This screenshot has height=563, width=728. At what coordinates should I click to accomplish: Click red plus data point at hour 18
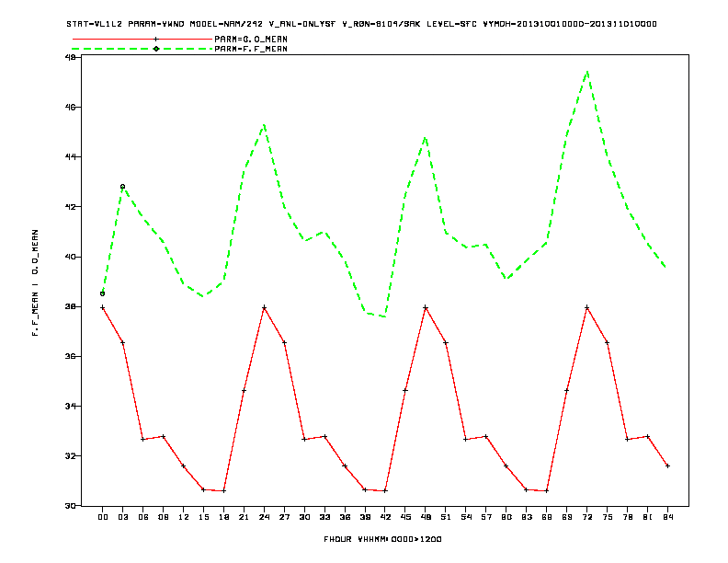(223, 490)
